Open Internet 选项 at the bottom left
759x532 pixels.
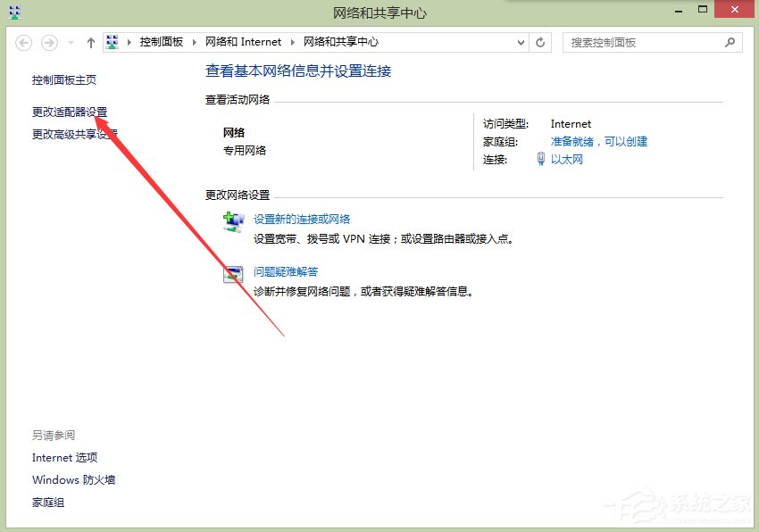(64, 457)
